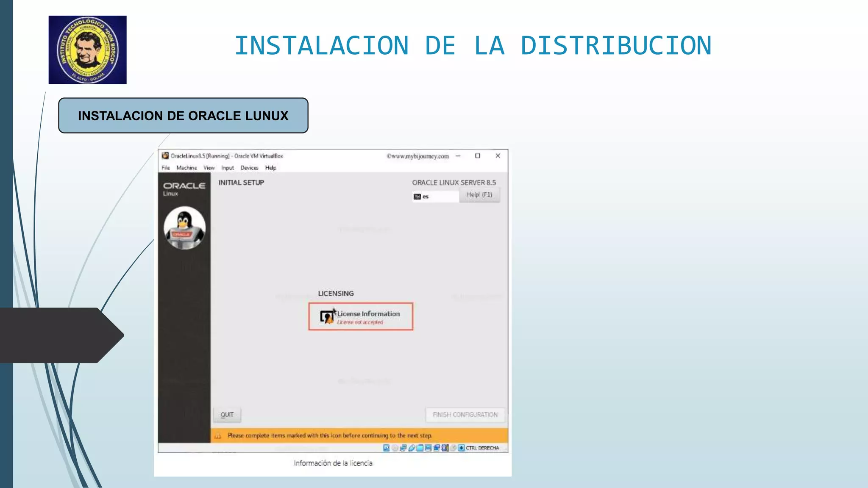The height and width of the screenshot is (488, 868).
Task: Click the display status icon
Action: tap(428, 448)
